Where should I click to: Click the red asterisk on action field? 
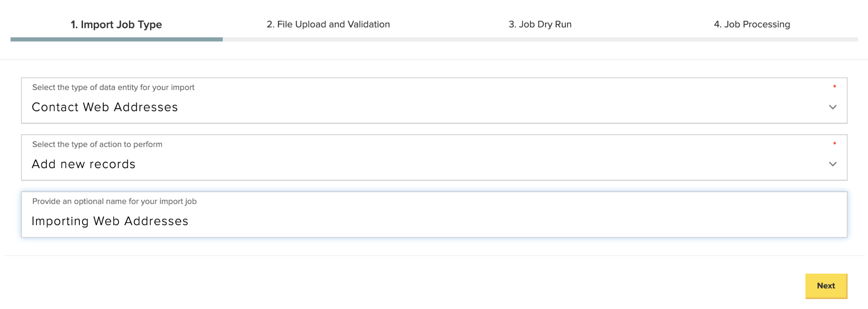[x=834, y=144]
